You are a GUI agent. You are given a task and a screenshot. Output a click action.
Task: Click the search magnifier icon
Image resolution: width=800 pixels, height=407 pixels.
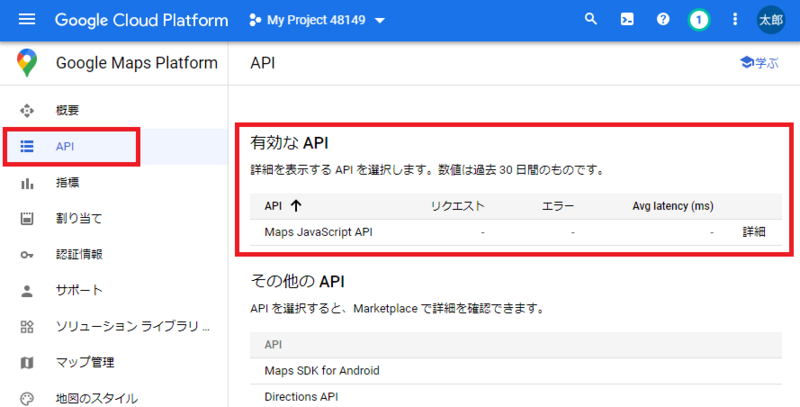591,20
